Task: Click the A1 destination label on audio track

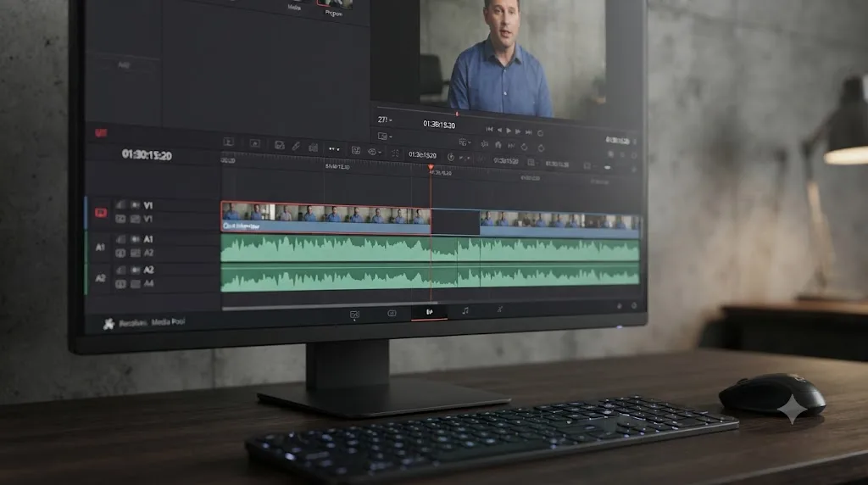Action: [x=100, y=247]
